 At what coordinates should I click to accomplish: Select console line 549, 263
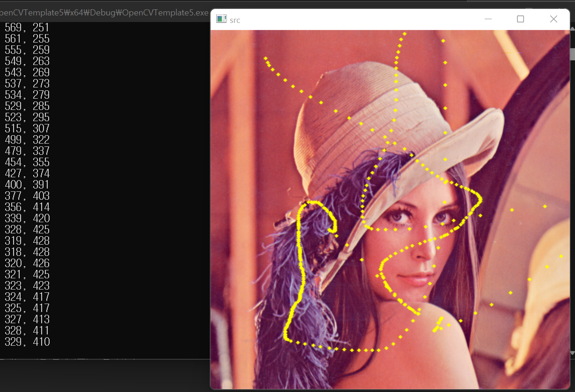pyautogui.click(x=27, y=61)
